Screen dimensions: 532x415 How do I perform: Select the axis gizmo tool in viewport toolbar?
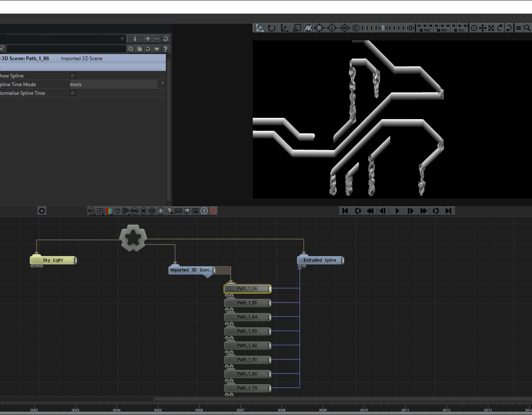(259, 28)
